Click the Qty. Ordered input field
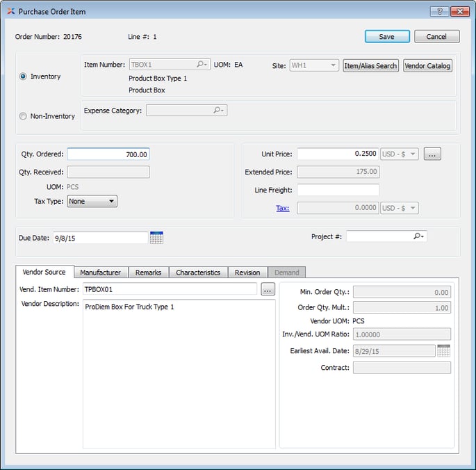Screen dimensions: 476x470 (x=108, y=154)
